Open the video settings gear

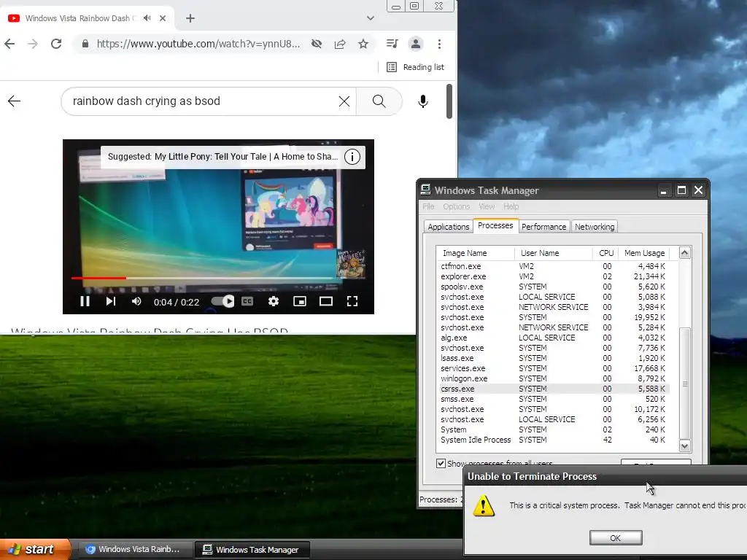point(274,301)
